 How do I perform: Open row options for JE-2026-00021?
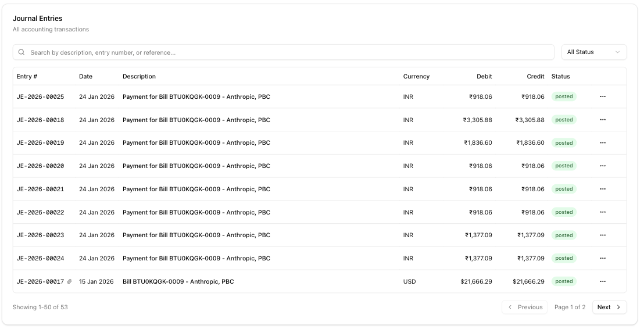[602, 189]
